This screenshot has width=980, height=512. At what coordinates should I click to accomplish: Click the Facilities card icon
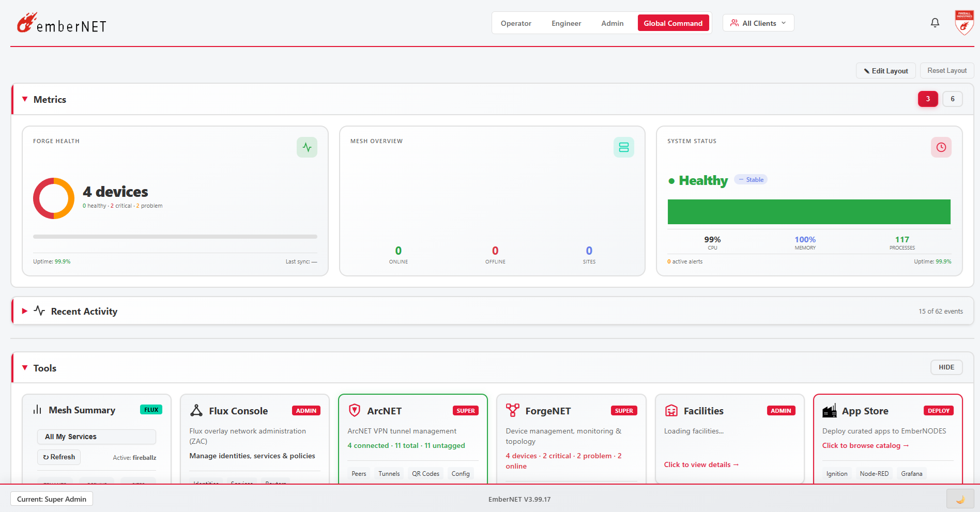(672, 410)
